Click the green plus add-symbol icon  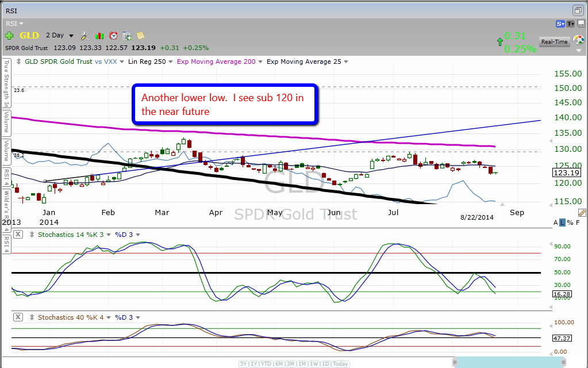tap(9, 36)
